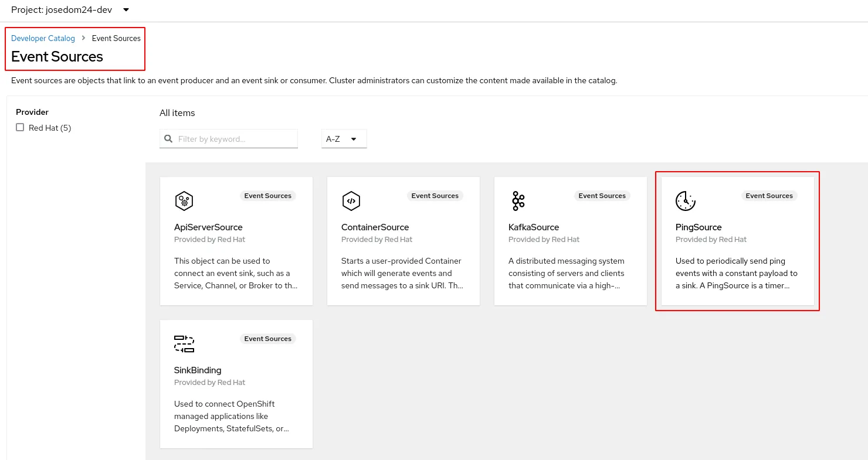
Task: Select the ContainerSource card title
Action: (x=375, y=227)
